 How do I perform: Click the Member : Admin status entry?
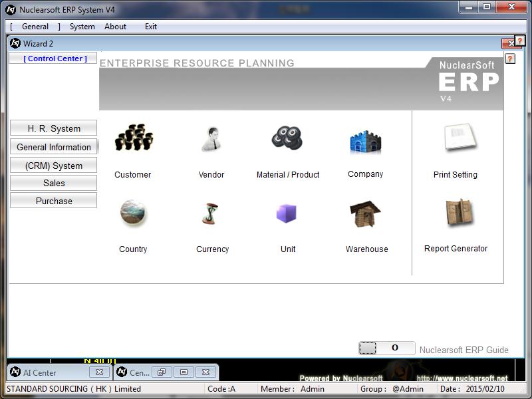click(293, 389)
